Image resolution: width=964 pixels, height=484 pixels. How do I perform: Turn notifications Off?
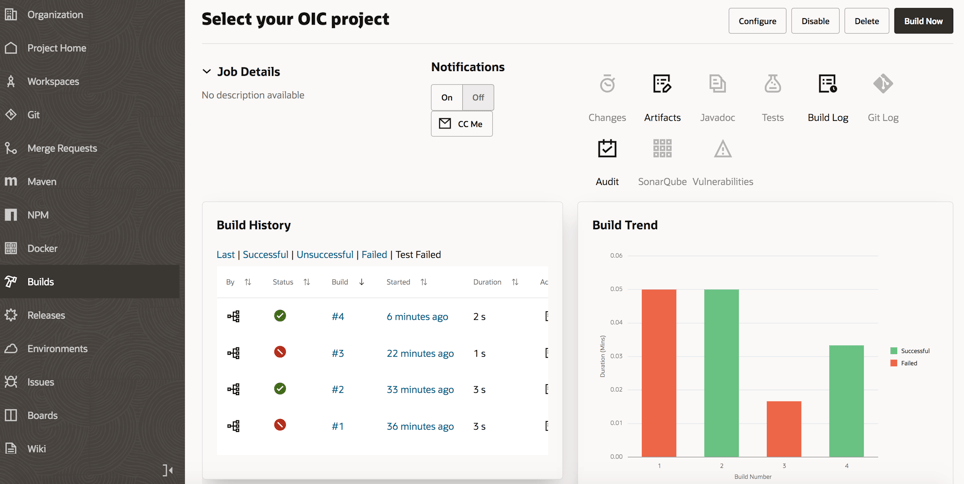[x=478, y=97]
